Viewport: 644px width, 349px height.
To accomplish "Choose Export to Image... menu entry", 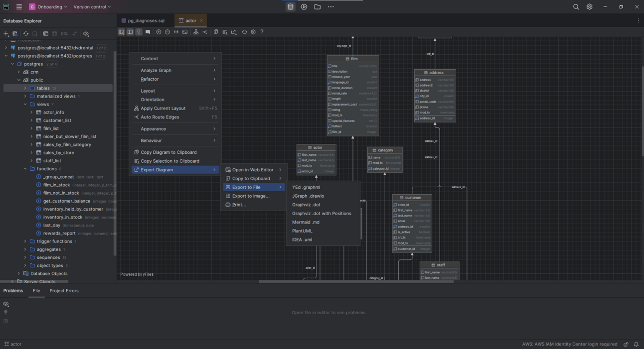I will coord(251,196).
